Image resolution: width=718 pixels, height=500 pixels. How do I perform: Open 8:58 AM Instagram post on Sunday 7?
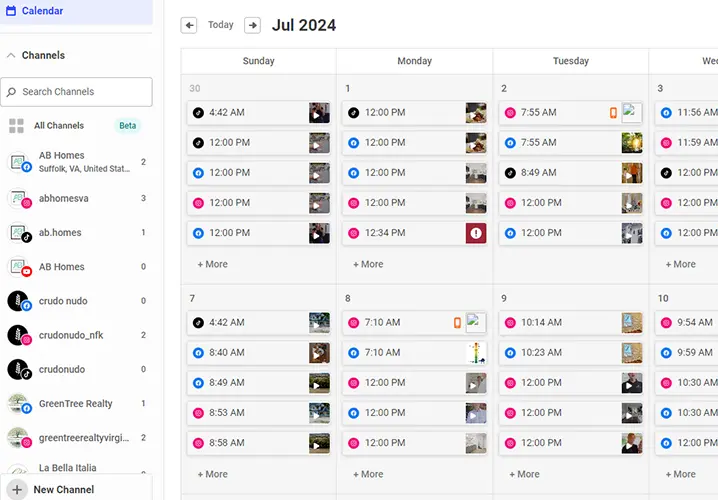259,443
